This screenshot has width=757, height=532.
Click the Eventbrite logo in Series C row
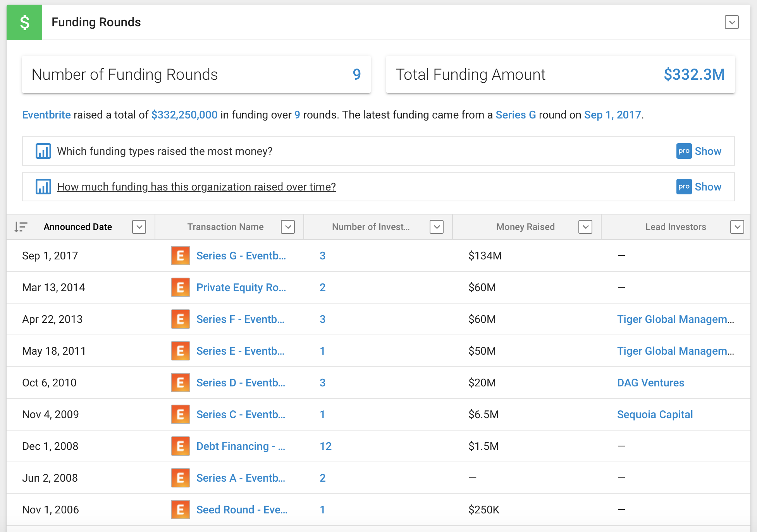click(x=181, y=414)
